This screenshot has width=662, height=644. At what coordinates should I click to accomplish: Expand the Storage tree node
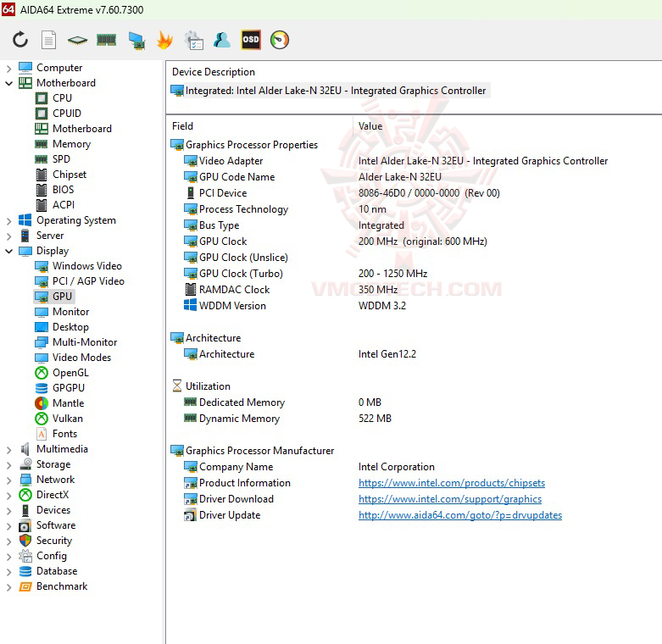pyautogui.click(x=8, y=465)
